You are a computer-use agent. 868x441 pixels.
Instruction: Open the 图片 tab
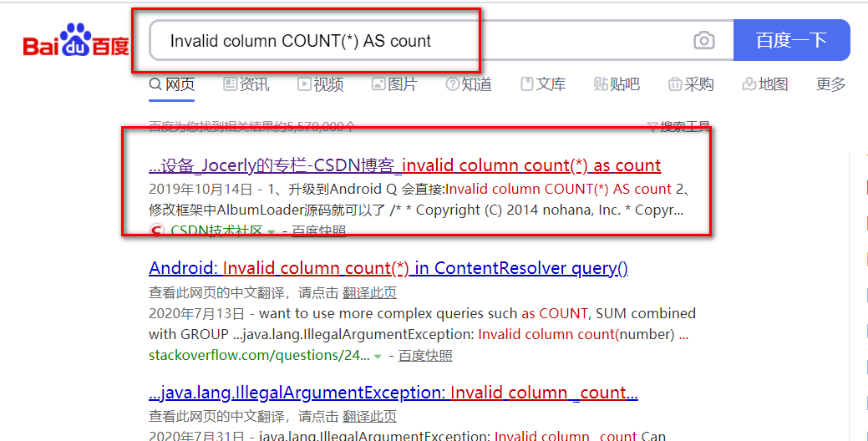[394, 84]
